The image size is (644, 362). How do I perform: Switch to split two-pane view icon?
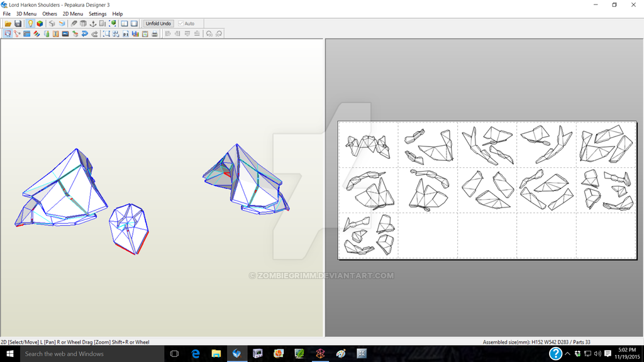coord(125,23)
